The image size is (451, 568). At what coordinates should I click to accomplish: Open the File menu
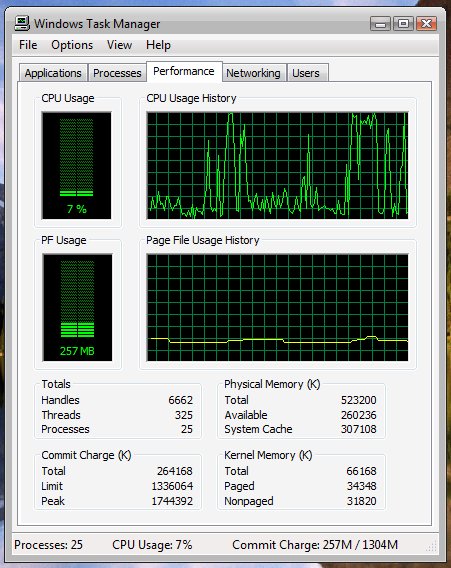[x=28, y=45]
